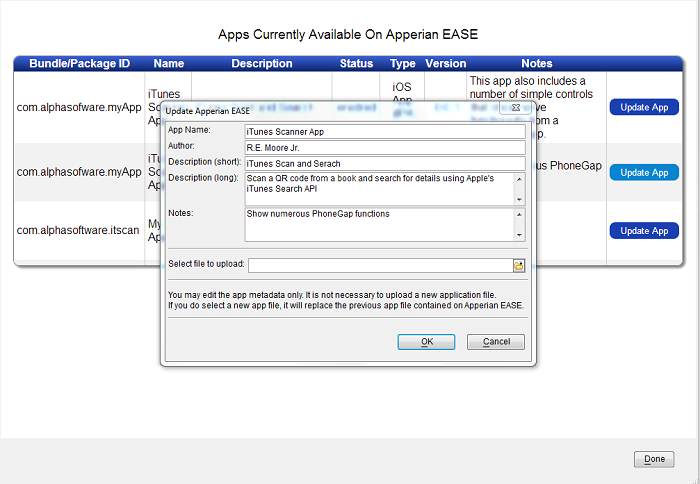Click the 'App Name:' label
This screenshot has width=700, height=484.
(189, 130)
